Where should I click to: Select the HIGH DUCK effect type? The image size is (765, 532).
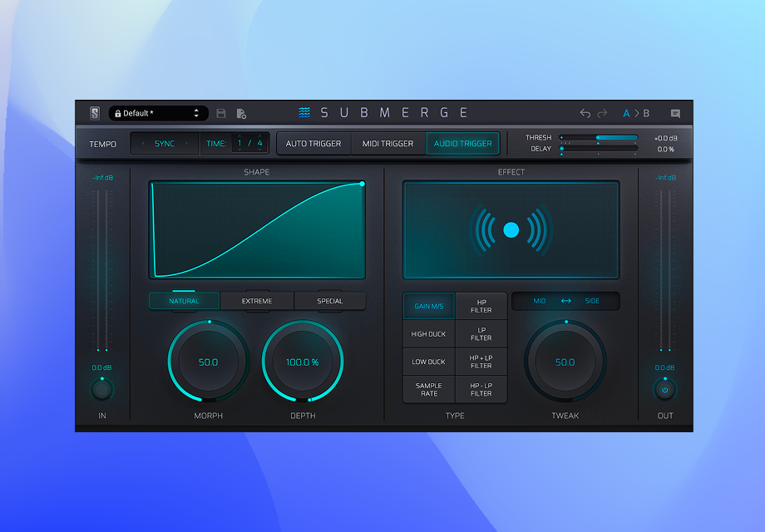429,334
